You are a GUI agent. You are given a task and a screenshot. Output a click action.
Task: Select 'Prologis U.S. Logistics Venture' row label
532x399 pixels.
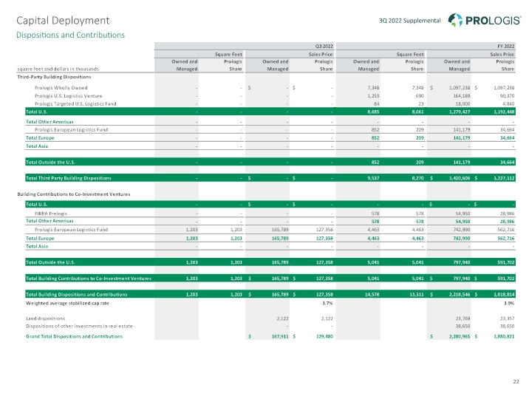point(68,96)
